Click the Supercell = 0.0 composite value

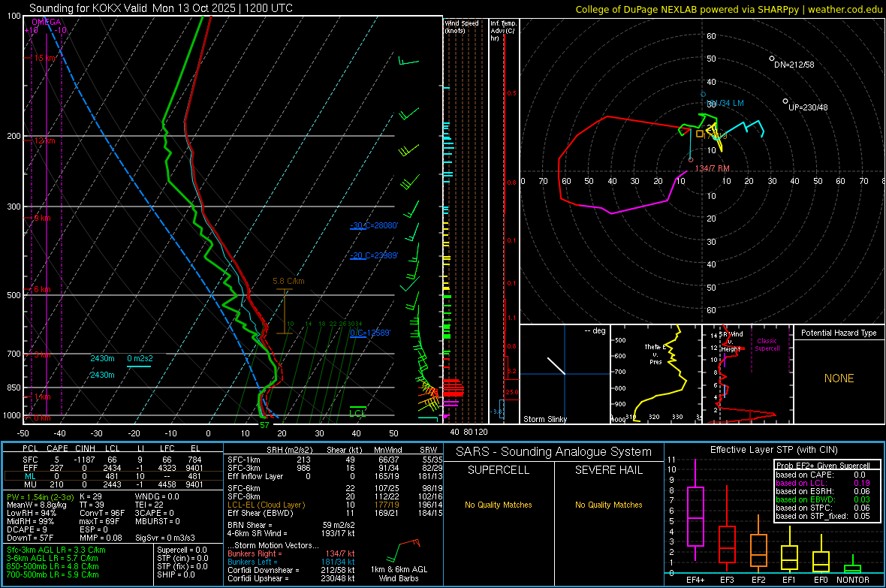[x=182, y=550]
